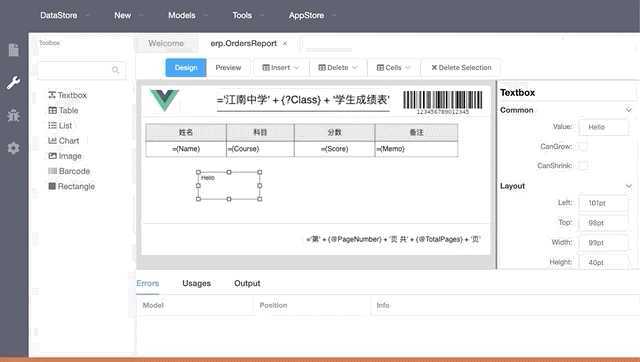Pick the Rectangle tool from toolbox

[x=71, y=187]
